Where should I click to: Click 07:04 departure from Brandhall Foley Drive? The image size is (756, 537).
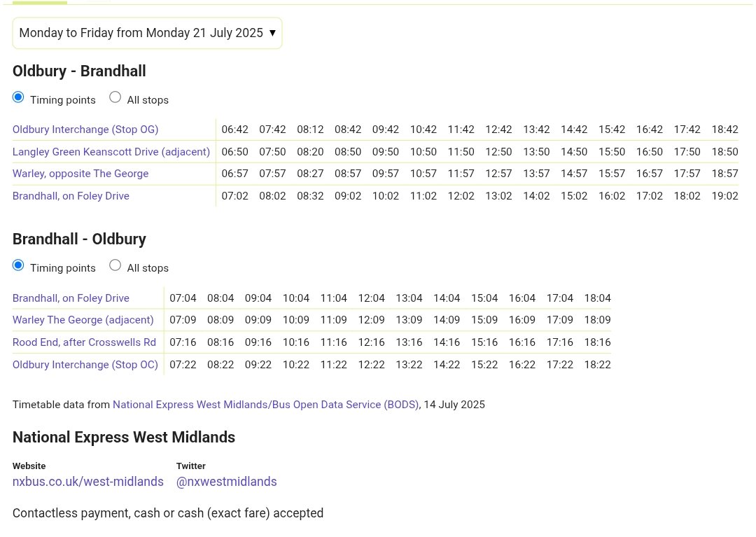(x=183, y=298)
